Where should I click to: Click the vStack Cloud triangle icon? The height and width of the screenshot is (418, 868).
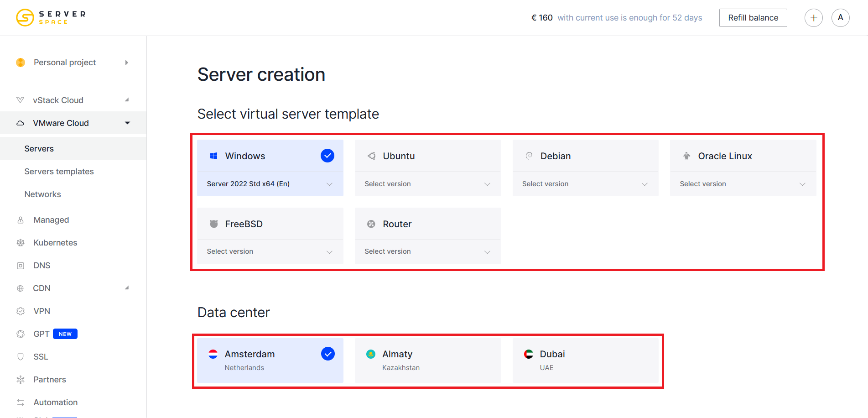[20, 100]
